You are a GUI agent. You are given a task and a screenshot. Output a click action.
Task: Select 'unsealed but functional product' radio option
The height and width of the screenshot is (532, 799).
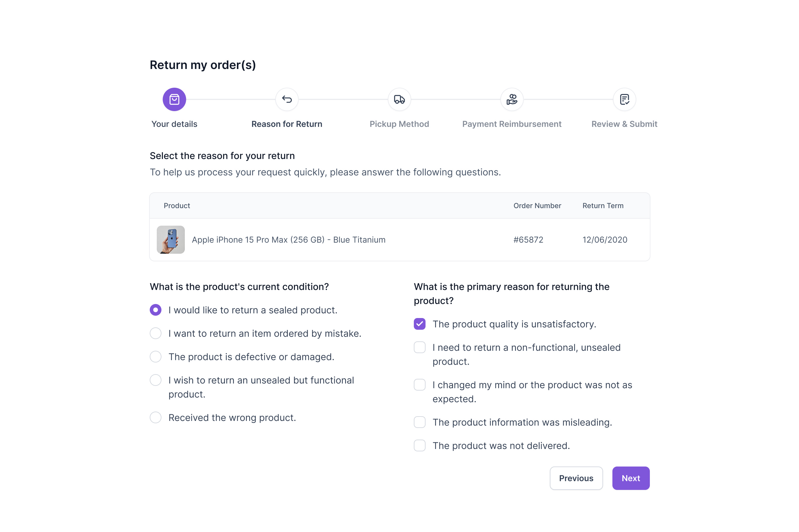pos(156,380)
